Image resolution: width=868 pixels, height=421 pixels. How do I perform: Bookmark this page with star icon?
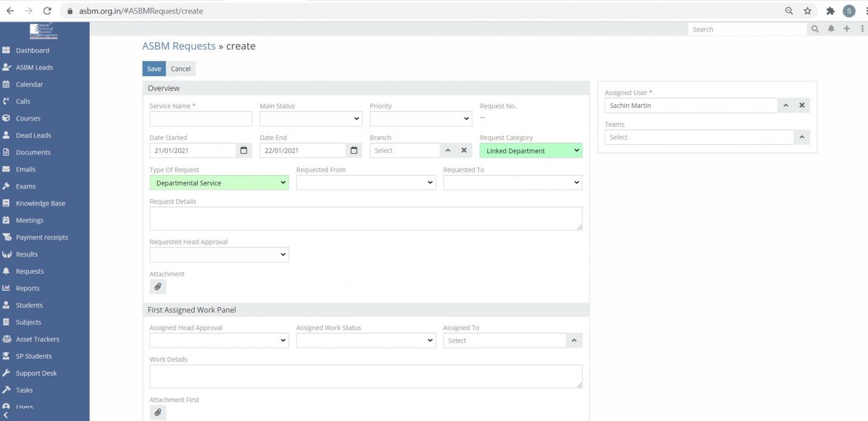point(807,11)
